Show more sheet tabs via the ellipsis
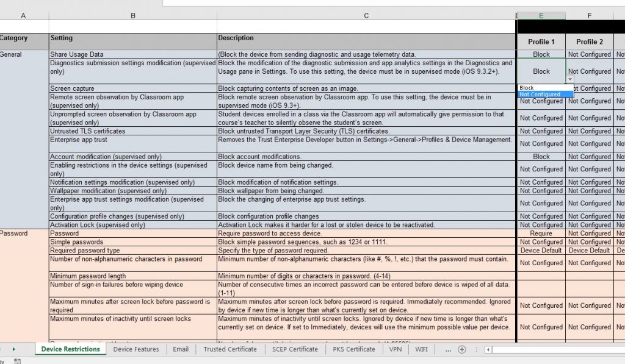The image size is (625, 364). [448, 349]
